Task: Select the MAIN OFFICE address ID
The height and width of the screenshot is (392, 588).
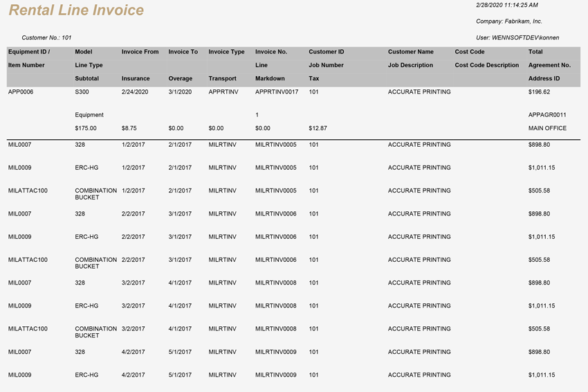Action: point(547,128)
